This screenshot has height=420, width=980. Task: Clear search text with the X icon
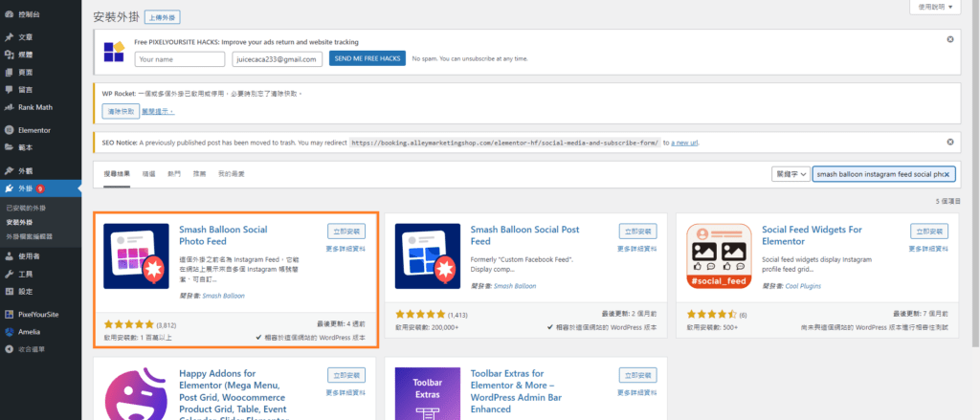[x=947, y=174]
